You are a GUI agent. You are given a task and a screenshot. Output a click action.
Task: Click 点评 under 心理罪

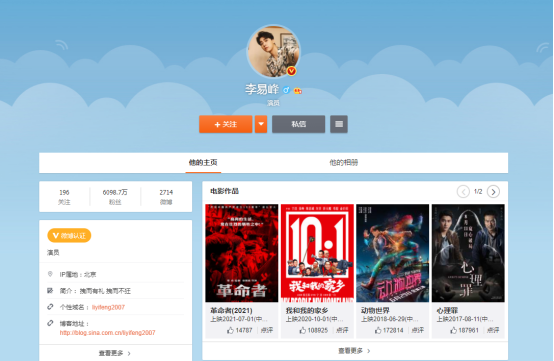tap(493, 330)
